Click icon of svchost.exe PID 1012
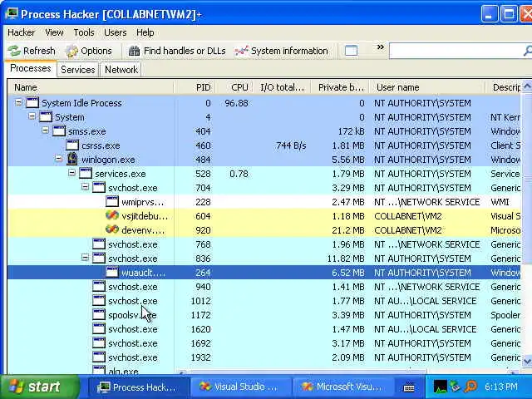The width and height of the screenshot is (532, 399). point(99,301)
